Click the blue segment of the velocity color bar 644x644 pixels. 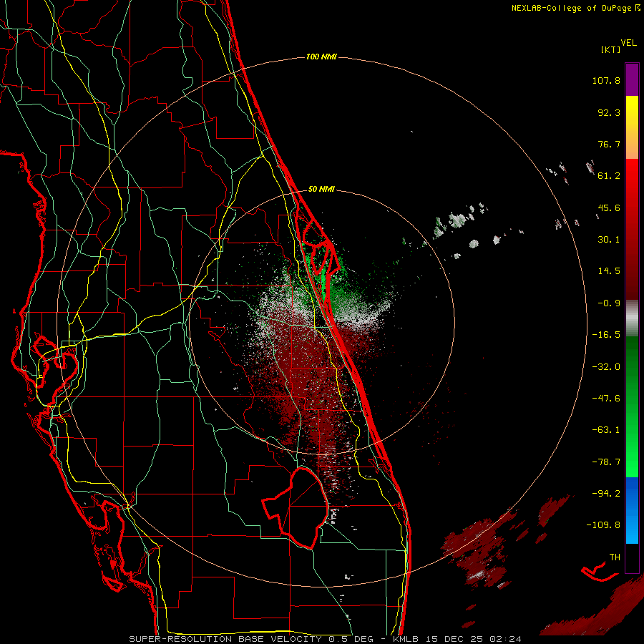coord(632,510)
